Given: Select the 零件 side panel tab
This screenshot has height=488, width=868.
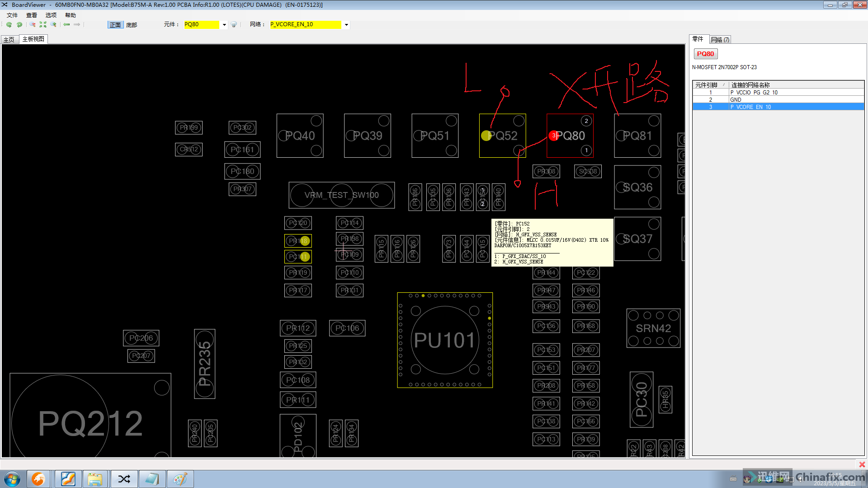Looking at the screenshot, I should [698, 39].
